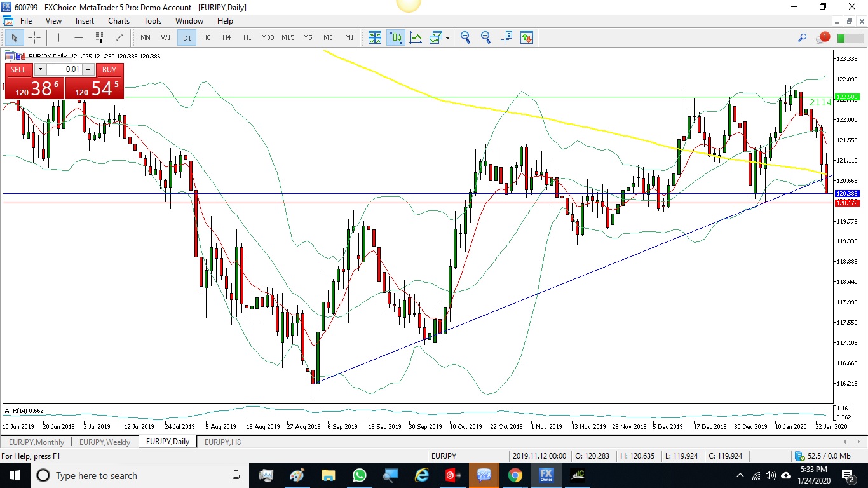Switch to the EURJPY,Monthly chart tab
Screen dimensions: 868x488
37,442
